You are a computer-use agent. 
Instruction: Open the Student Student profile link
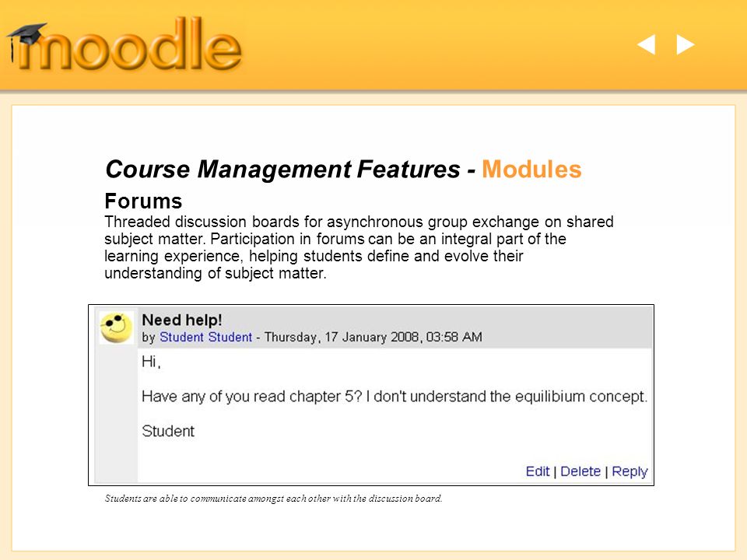[205, 337]
